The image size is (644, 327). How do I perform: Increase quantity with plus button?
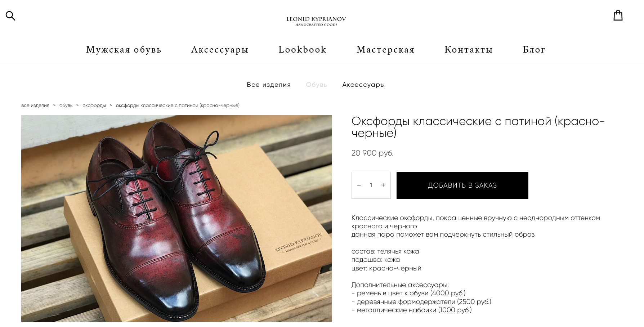[383, 185]
